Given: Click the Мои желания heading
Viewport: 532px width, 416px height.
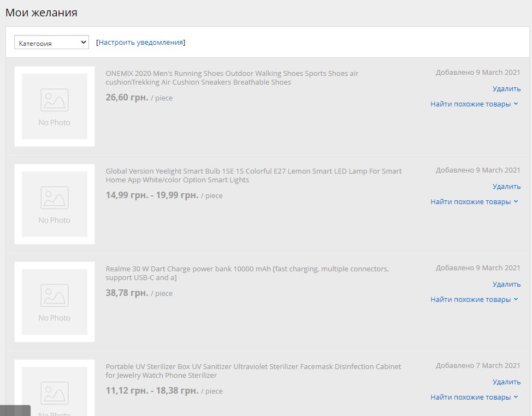Looking at the screenshot, I should (42, 13).
